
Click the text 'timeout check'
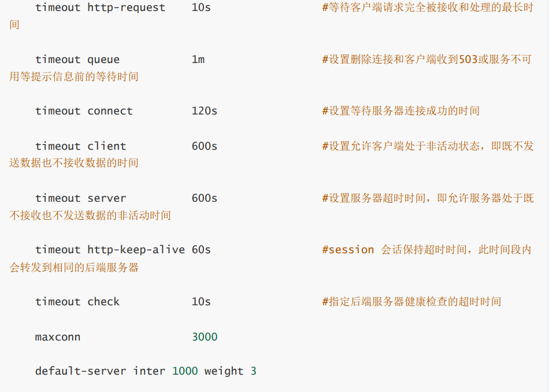pos(77,302)
